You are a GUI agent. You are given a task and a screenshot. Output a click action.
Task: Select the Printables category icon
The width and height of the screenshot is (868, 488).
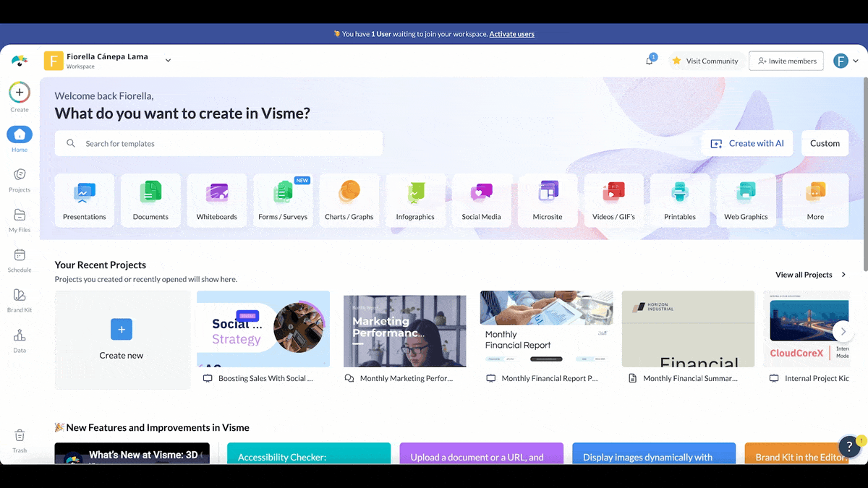pos(680,192)
